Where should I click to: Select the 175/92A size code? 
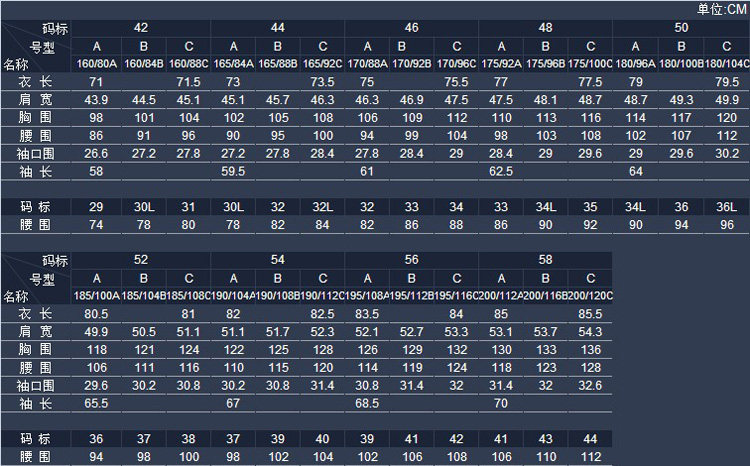[x=501, y=64]
